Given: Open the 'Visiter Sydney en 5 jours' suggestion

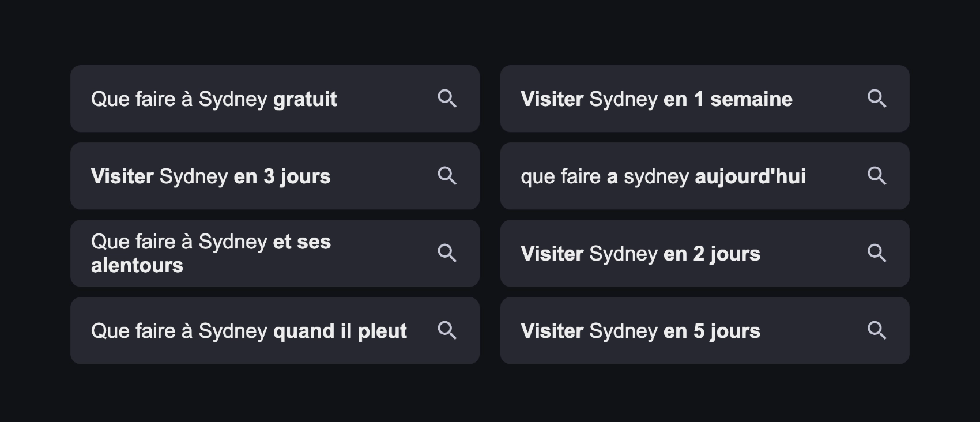Looking at the screenshot, I should [640, 331].
